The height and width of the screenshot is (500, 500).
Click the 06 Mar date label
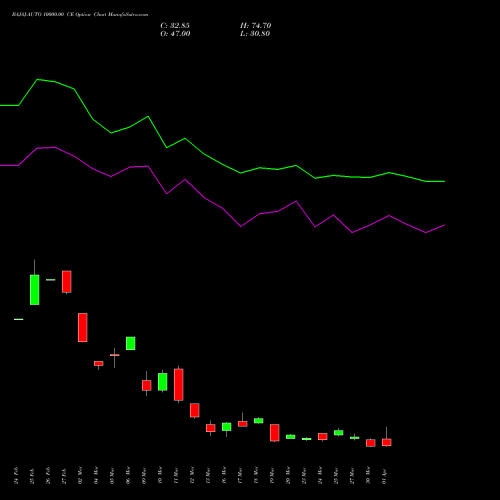[128, 475]
